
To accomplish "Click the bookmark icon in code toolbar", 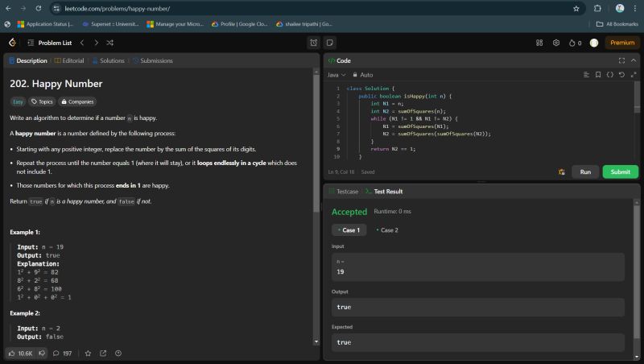I will 598,75.
